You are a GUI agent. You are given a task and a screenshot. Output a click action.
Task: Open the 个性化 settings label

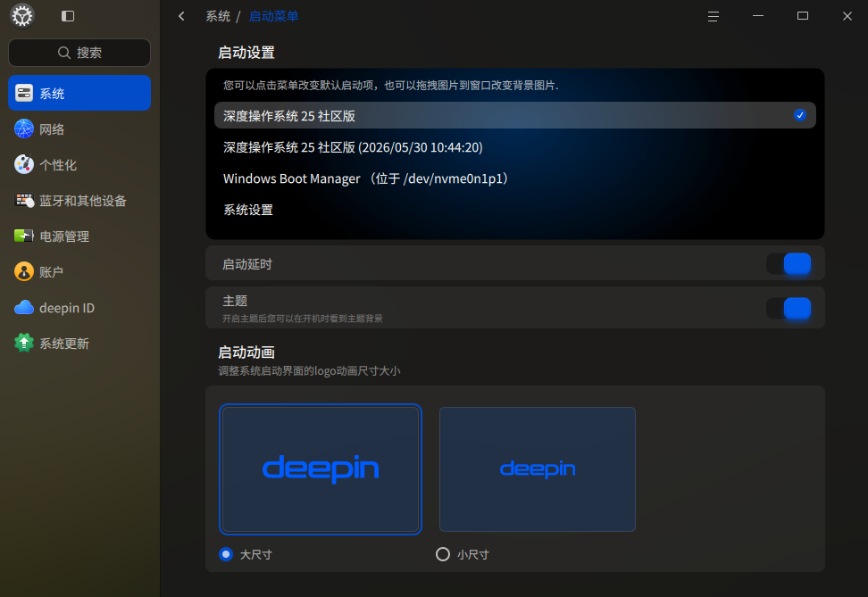tap(58, 165)
